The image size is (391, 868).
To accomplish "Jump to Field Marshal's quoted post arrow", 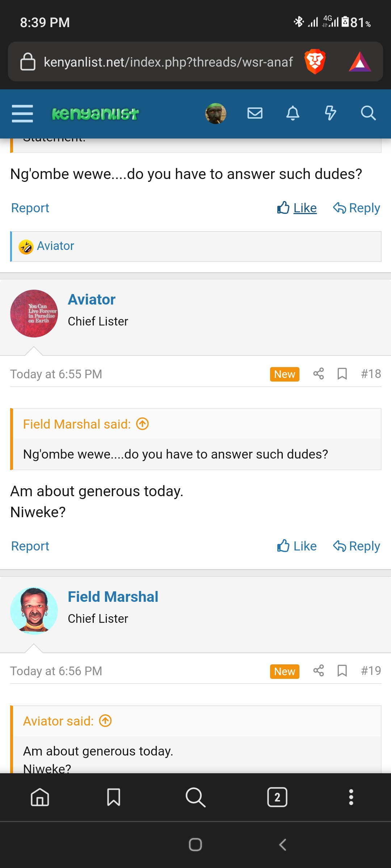I will (x=143, y=424).
